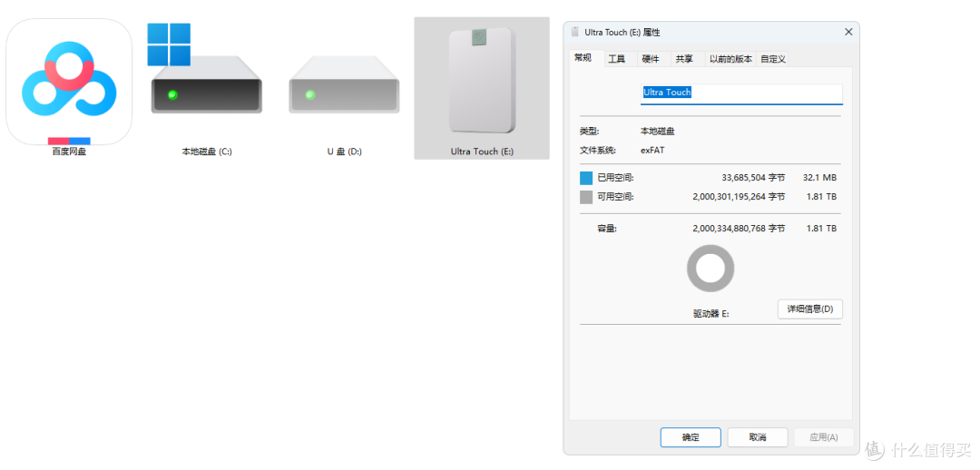Click the U 盘 (D:) label text
The width and height of the screenshot is (980, 470).
tap(345, 152)
